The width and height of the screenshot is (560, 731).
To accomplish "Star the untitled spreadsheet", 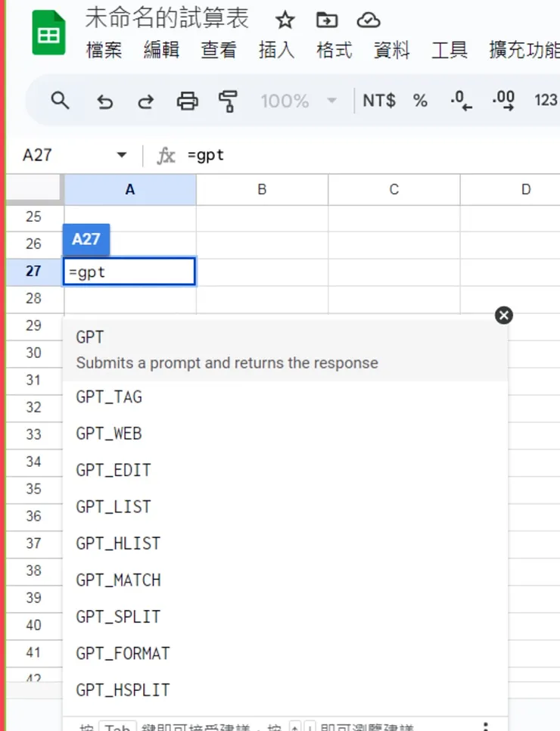I will point(285,20).
